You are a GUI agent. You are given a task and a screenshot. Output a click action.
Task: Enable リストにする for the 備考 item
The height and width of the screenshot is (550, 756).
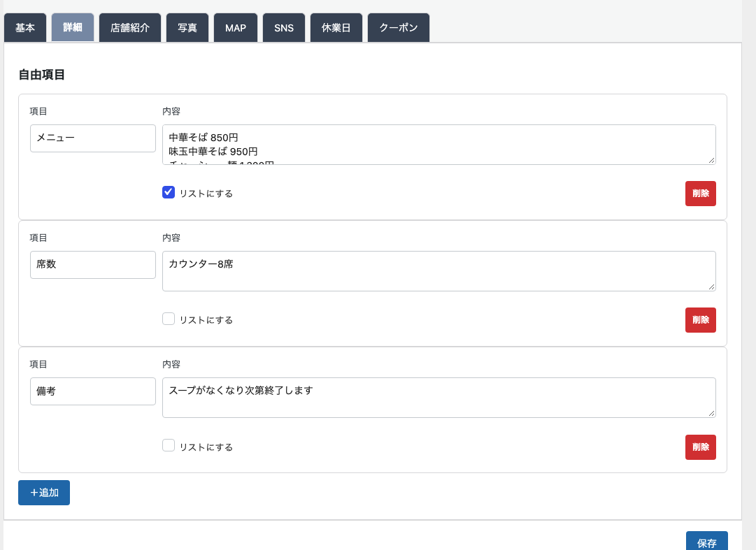[169, 445]
